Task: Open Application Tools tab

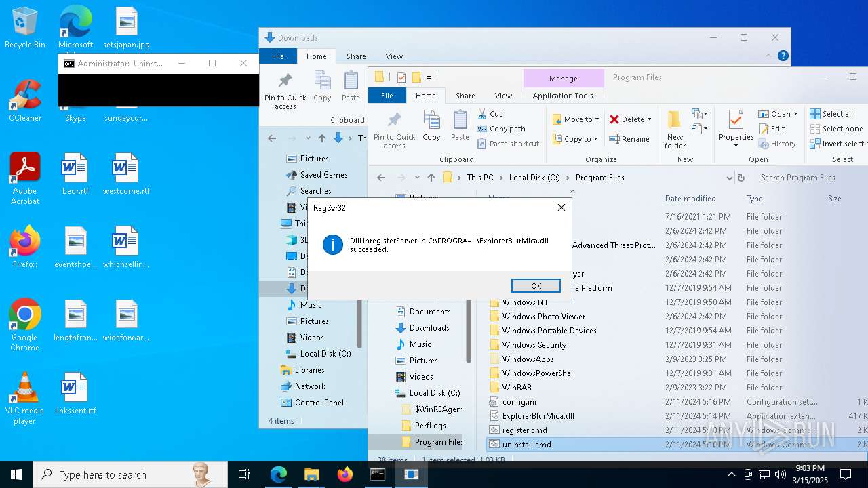Action: (563, 96)
